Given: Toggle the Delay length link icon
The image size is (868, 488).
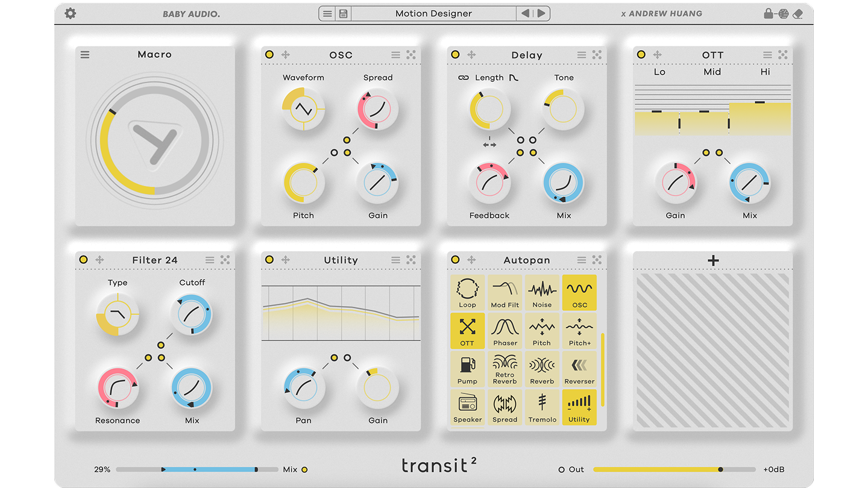Looking at the screenshot, I should tap(464, 78).
